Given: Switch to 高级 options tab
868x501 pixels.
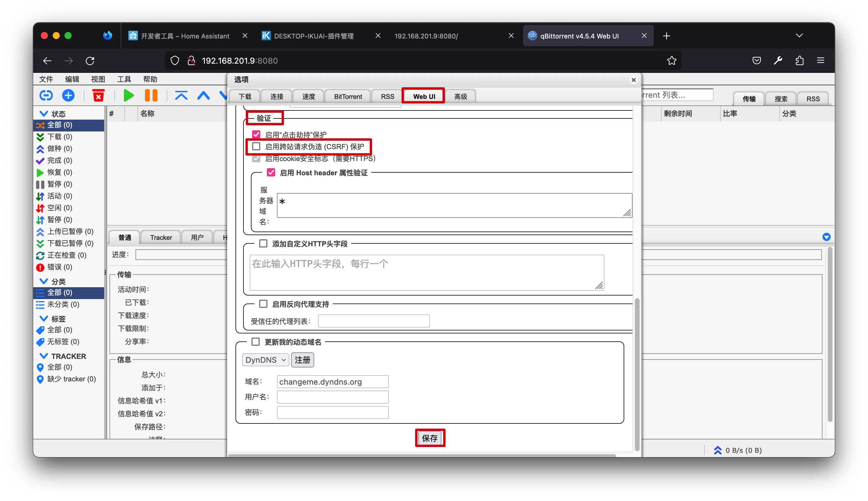Looking at the screenshot, I should point(460,97).
